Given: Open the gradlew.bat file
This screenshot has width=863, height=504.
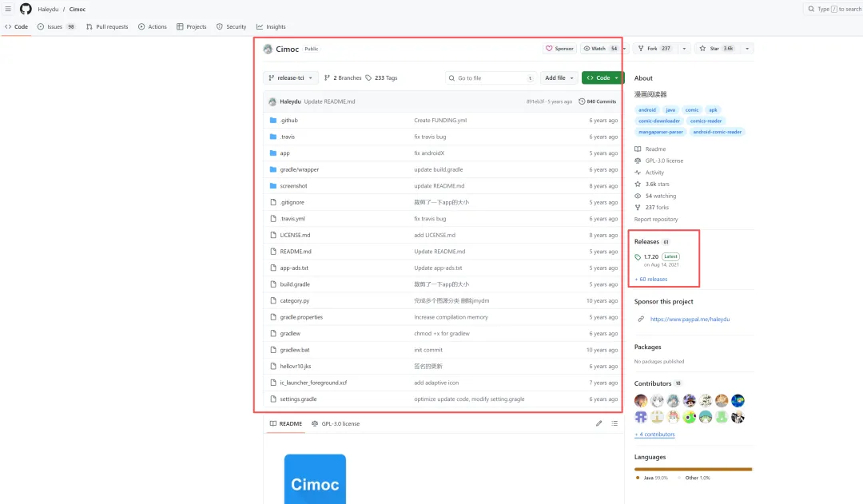Looking at the screenshot, I should pyautogui.click(x=294, y=350).
